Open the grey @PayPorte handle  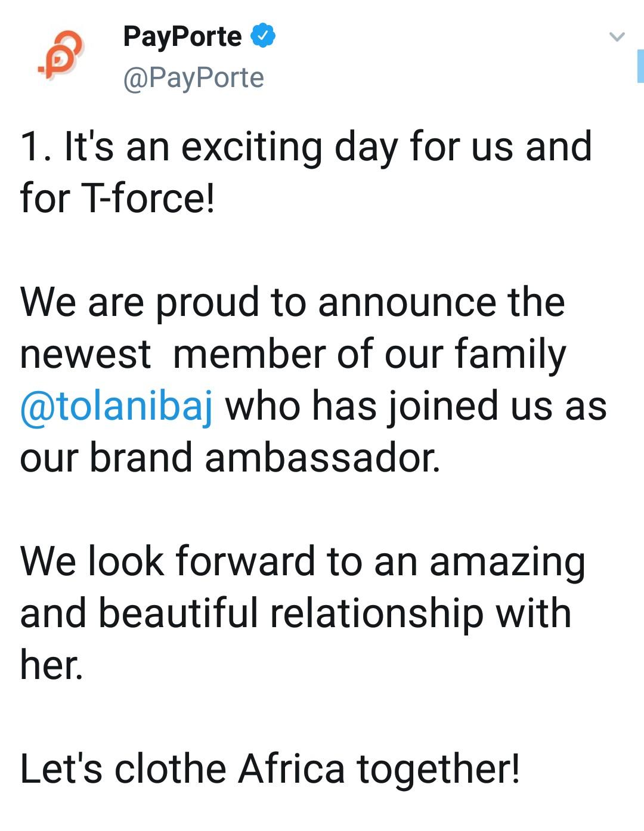click(x=193, y=78)
